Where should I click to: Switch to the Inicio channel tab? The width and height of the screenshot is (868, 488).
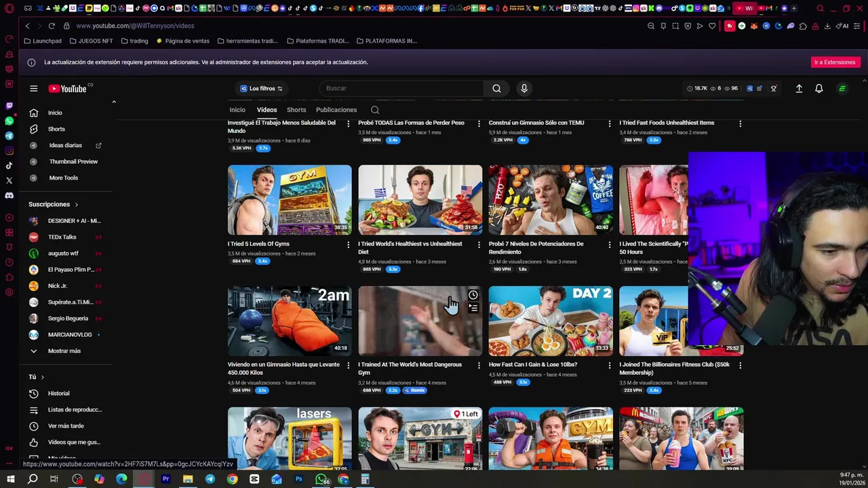point(237,110)
